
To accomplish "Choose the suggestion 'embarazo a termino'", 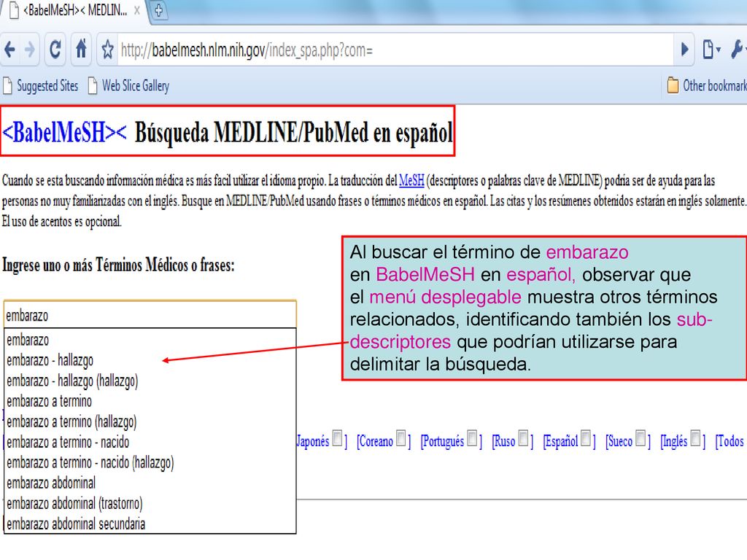I will (150, 402).
